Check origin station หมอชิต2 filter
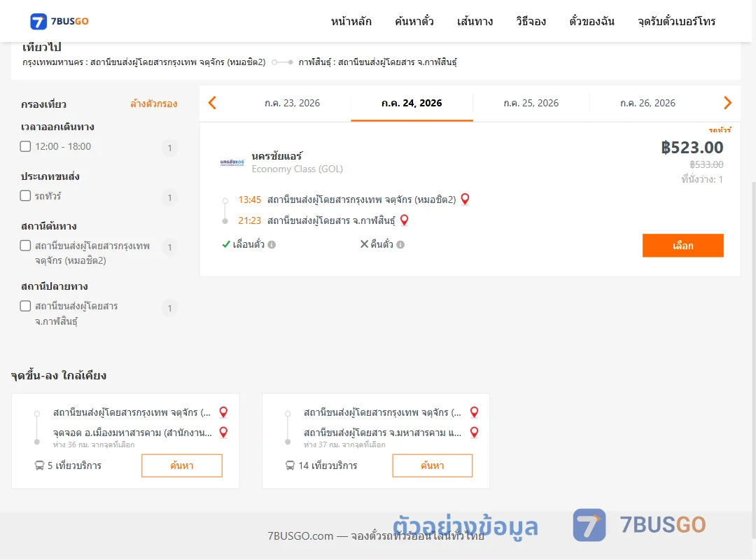Image resolution: width=756 pixels, height=560 pixels. tap(26, 246)
